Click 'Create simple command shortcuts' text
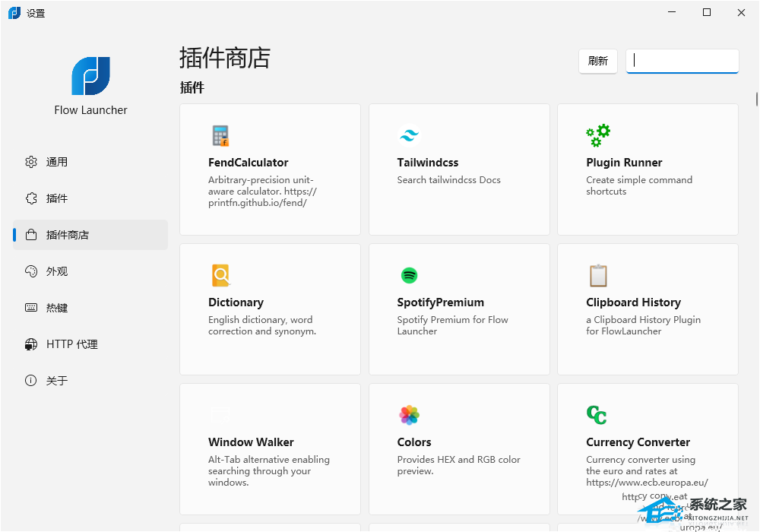The width and height of the screenshot is (760, 532). tap(639, 185)
